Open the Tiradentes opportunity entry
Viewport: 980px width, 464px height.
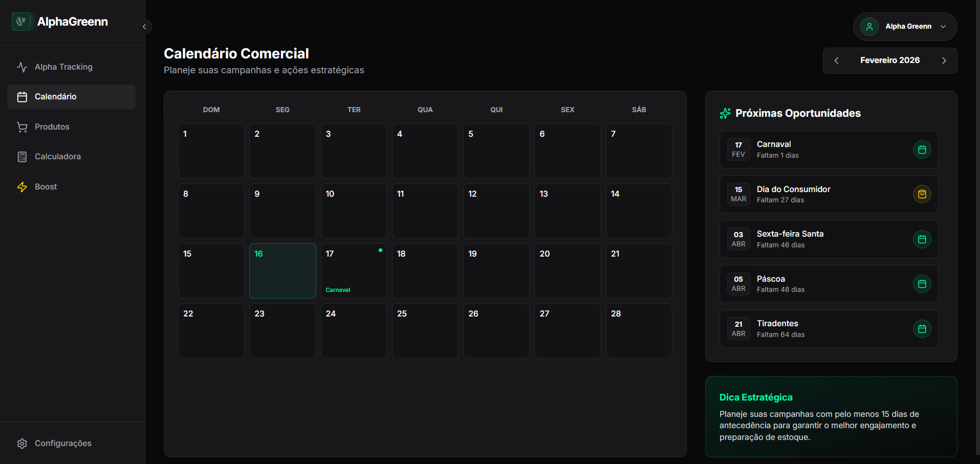click(x=828, y=328)
